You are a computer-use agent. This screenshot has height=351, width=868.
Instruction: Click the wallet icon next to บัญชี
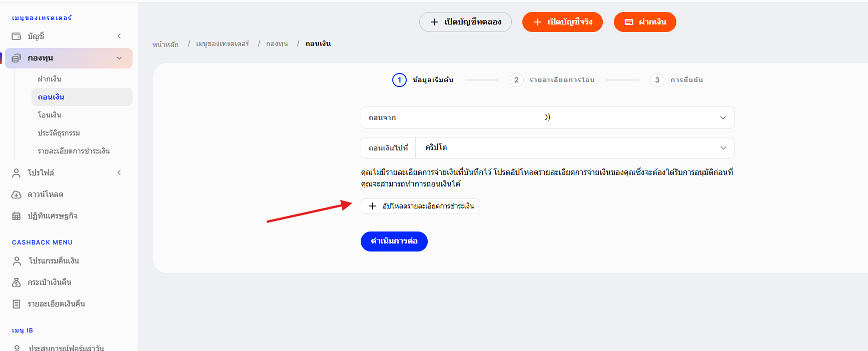(17, 36)
